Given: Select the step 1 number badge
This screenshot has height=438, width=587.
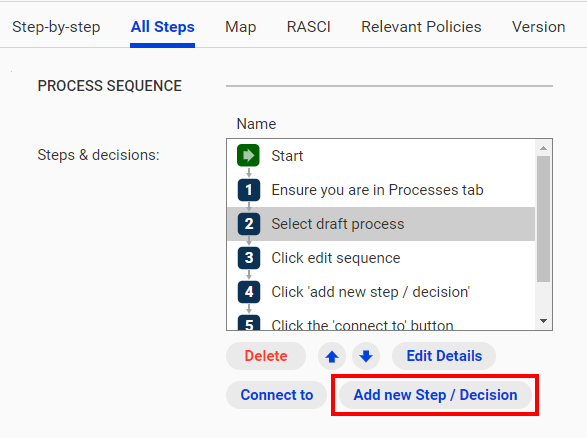Looking at the screenshot, I should point(249,190).
